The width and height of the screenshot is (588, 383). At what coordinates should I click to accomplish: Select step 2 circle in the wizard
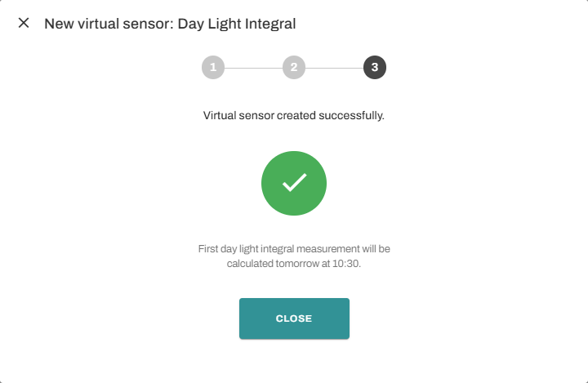tap(294, 68)
